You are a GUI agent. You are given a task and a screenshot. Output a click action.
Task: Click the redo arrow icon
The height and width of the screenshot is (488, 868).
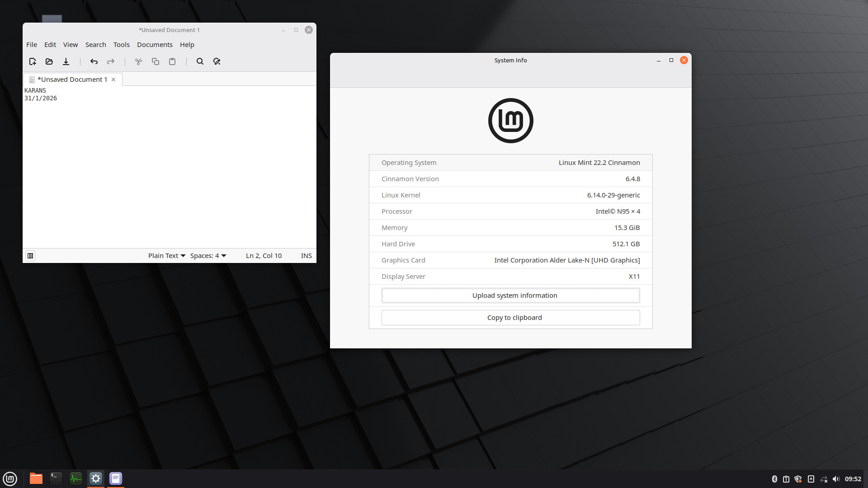click(111, 61)
